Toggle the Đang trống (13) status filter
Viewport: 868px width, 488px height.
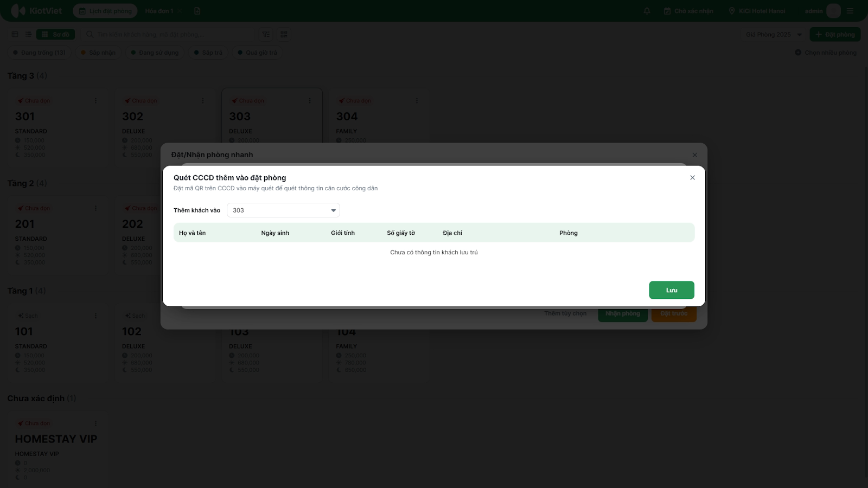[39, 53]
